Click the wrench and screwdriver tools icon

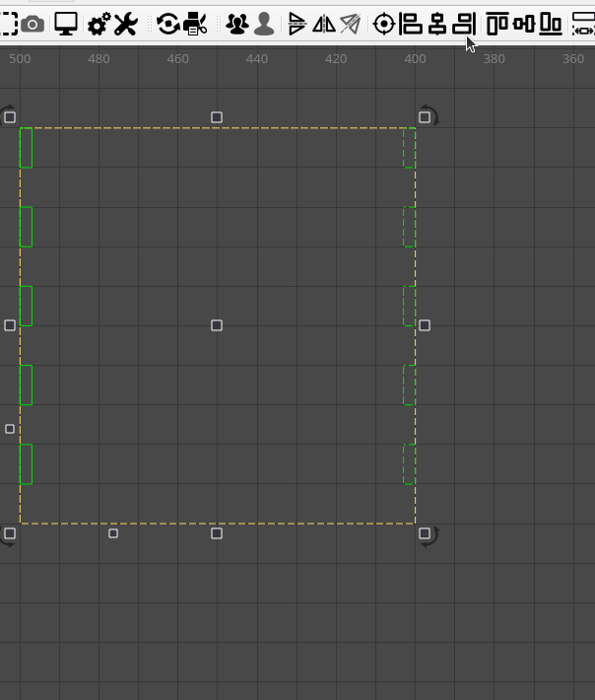pos(126,24)
